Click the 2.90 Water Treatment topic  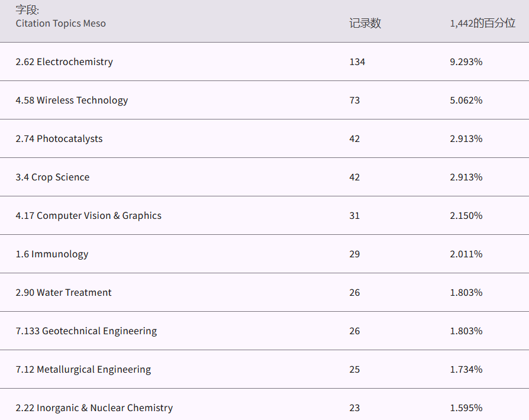tap(63, 293)
